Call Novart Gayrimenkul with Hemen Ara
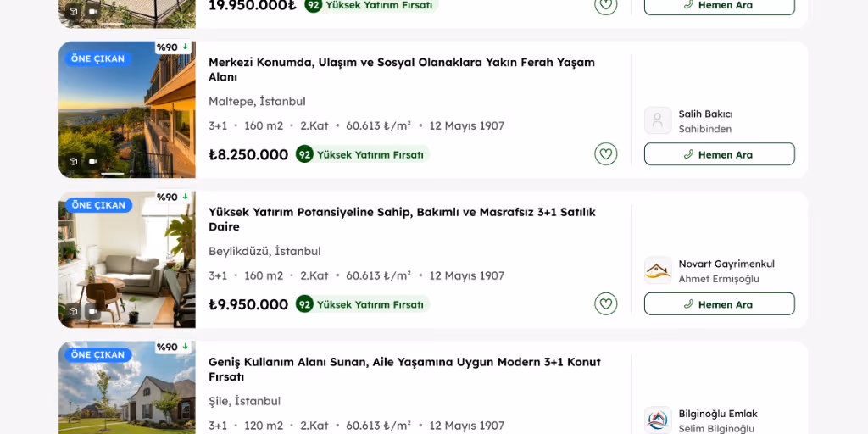 pos(719,304)
